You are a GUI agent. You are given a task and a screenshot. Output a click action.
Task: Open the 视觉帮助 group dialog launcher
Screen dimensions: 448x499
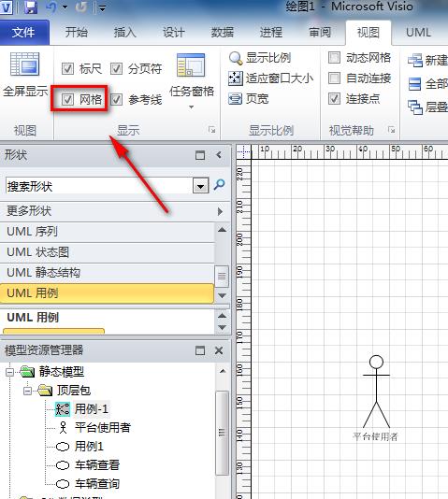coord(392,130)
